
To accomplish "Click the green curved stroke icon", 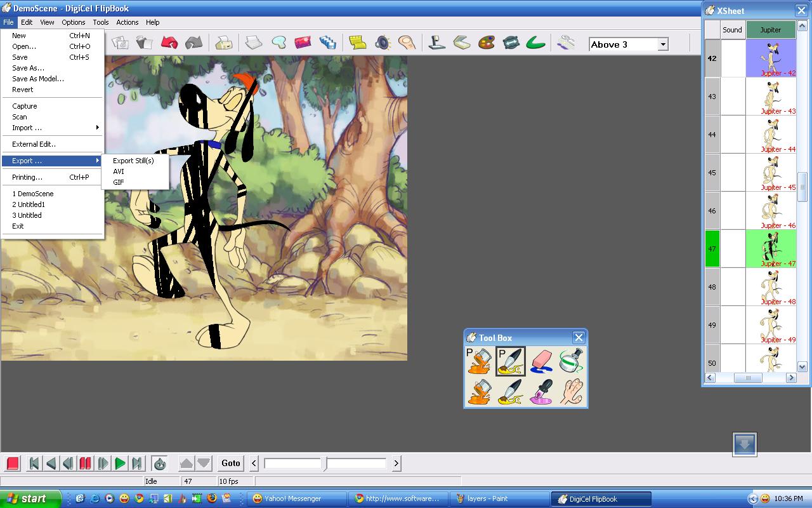I will tap(536, 43).
